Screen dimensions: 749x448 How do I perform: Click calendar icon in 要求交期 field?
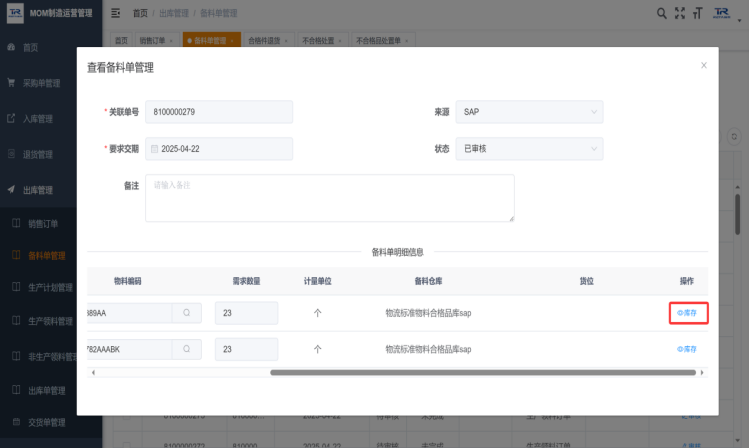pyautogui.click(x=154, y=149)
